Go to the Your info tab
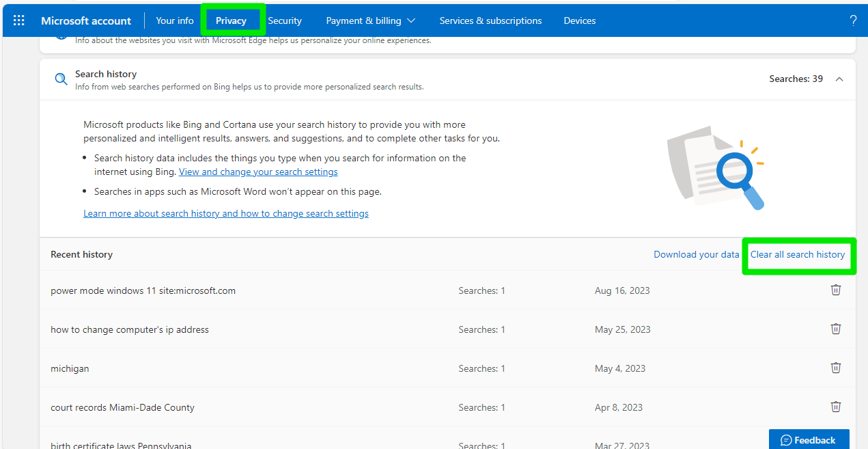Viewport: 868px width, 449px height. (175, 21)
